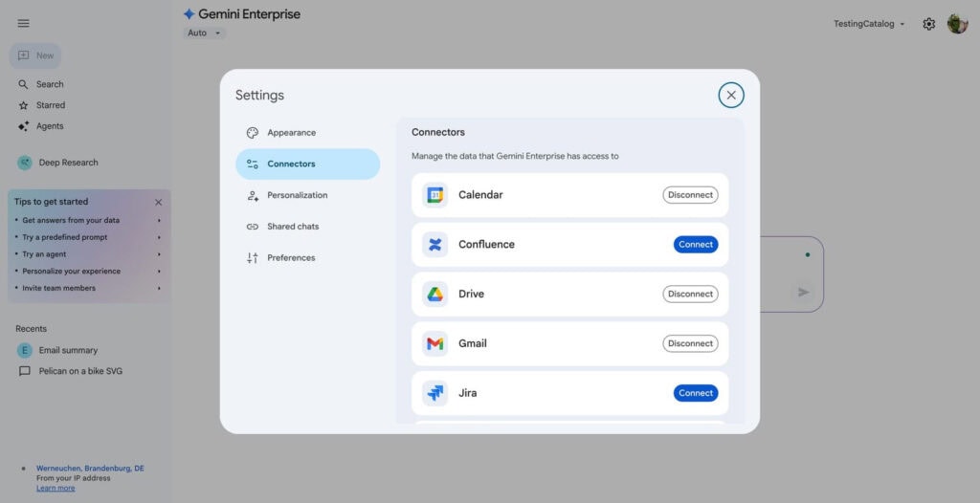
Task: Follow the 'Learn more' location link
Action: coord(56,488)
